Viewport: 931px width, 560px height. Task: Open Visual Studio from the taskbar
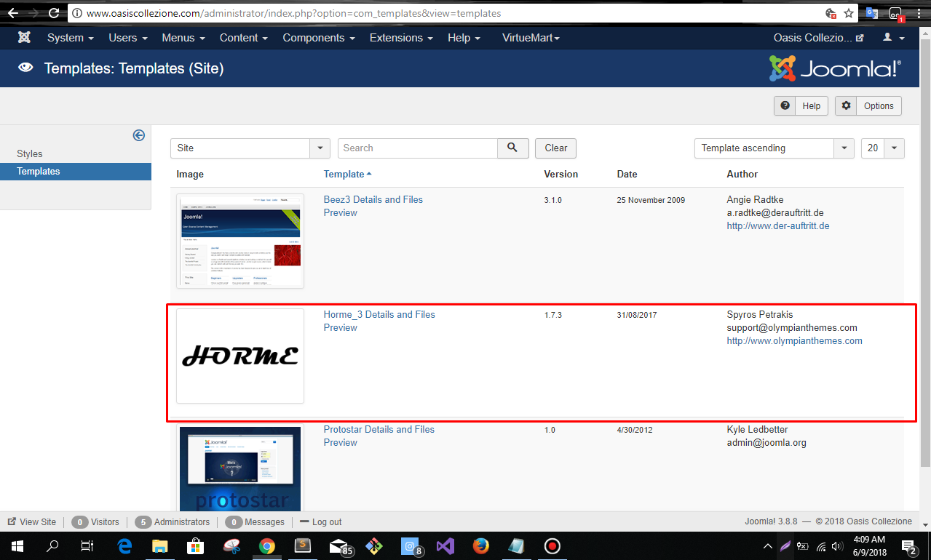[445, 545]
